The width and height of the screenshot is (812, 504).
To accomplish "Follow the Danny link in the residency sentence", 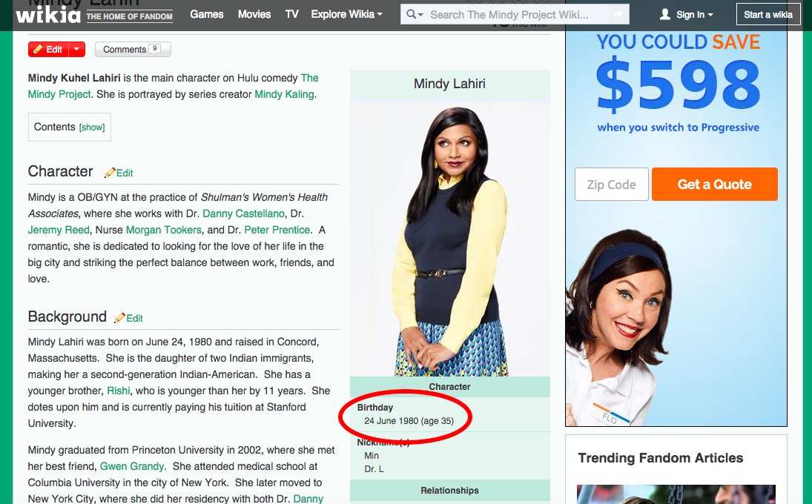I will click(308, 499).
